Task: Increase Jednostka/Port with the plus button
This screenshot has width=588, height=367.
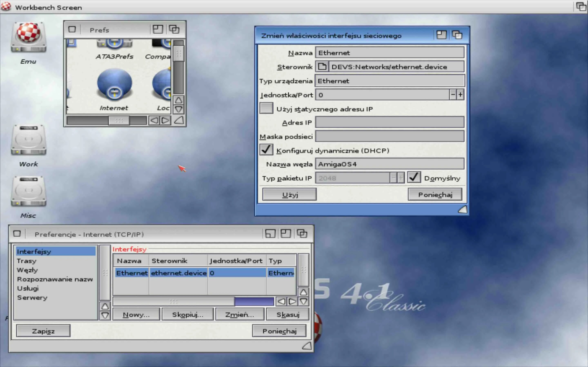Action: [460, 95]
